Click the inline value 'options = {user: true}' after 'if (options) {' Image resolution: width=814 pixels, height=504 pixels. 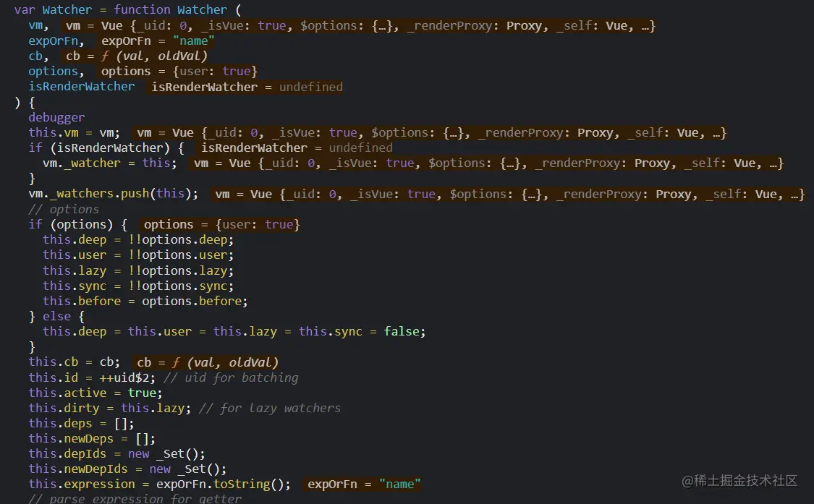click(221, 224)
